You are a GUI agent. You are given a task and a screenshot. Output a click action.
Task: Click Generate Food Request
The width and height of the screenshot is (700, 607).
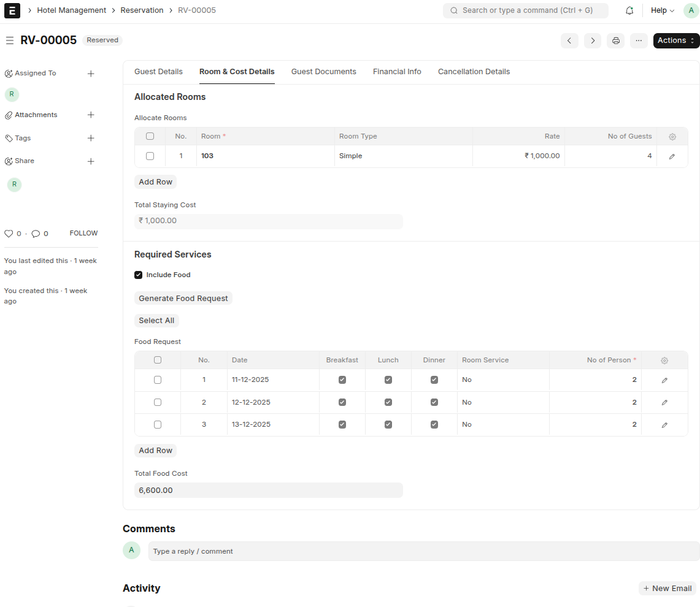click(183, 298)
